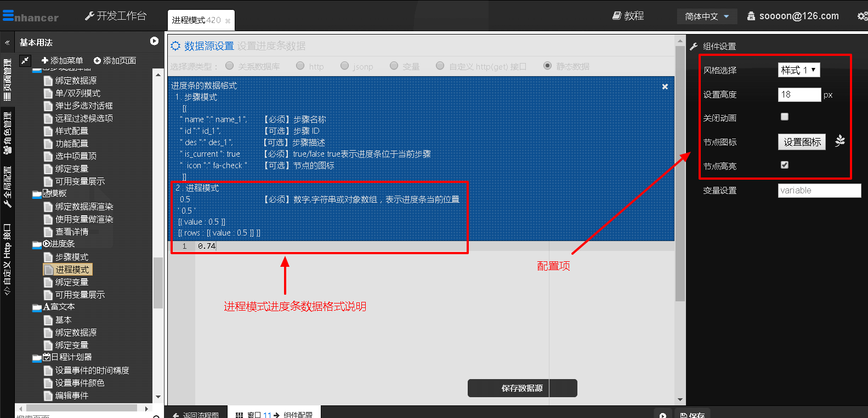This screenshot has width=868, height=418.
Task: Click the 添加菜单 plus icon
Action: [45, 60]
